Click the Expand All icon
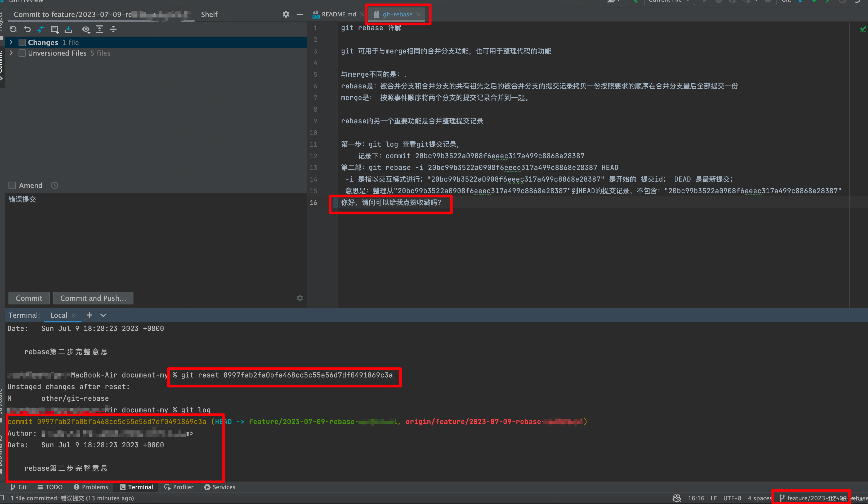The height and width of the screenshot is (504, 868). tap(100, 29)
